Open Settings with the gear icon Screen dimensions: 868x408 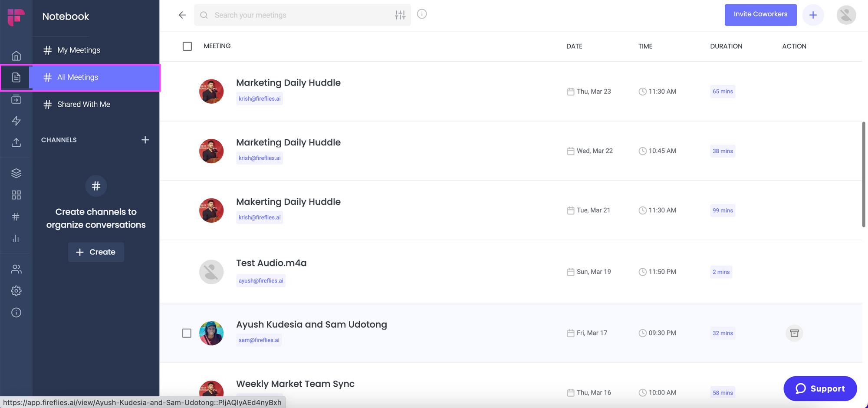[16, 291]
